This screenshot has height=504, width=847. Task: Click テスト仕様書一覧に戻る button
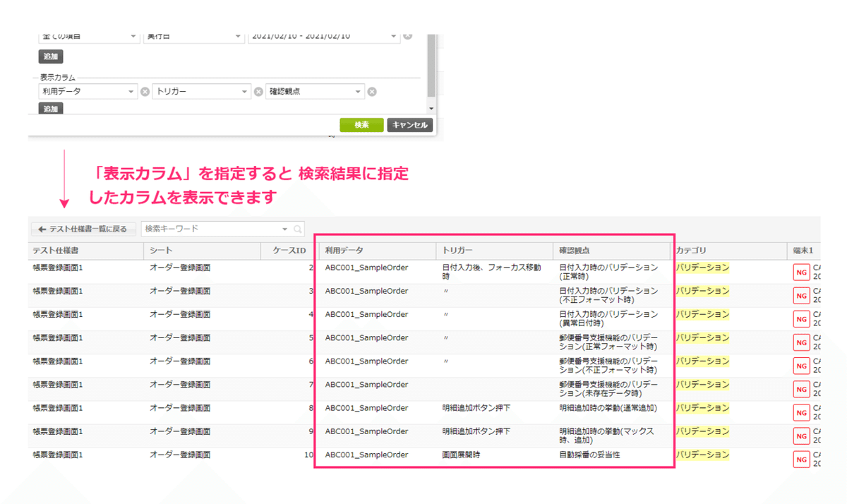[x=83, y=229]
